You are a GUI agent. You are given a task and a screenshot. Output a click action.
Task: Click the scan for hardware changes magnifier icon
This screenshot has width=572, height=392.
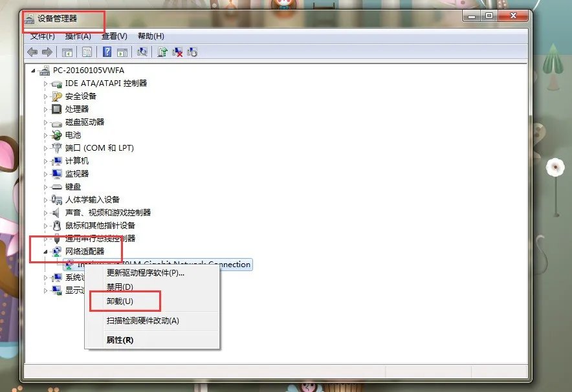(x=142, y=52)
